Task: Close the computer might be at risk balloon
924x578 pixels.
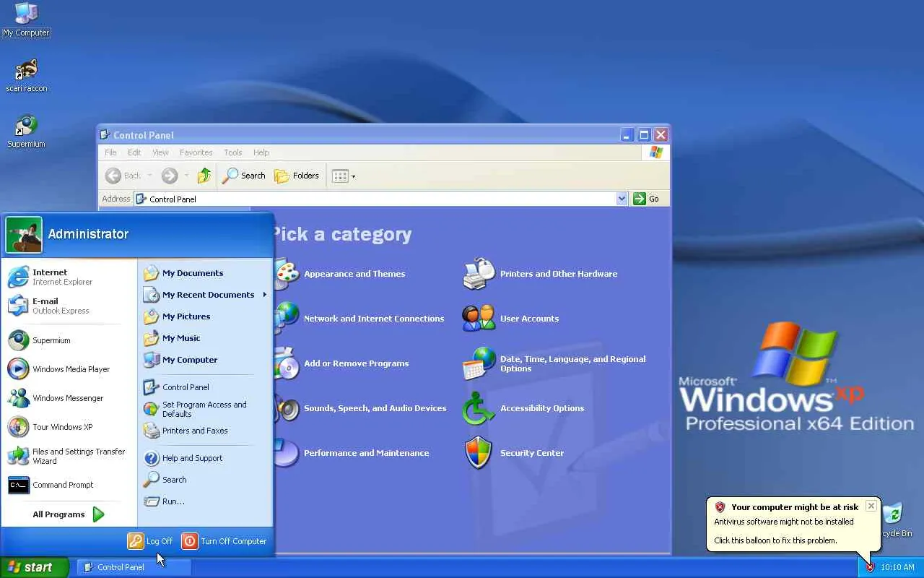Action: click(871, 506)
